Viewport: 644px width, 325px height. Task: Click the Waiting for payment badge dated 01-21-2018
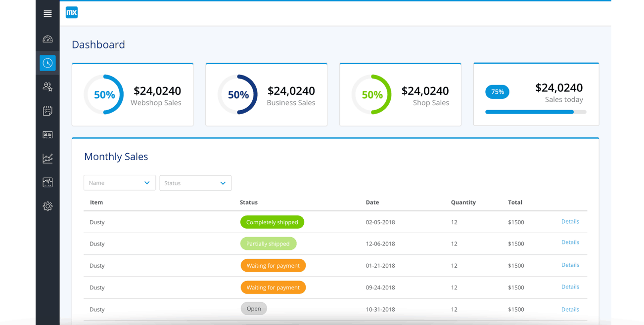point(273,265)
